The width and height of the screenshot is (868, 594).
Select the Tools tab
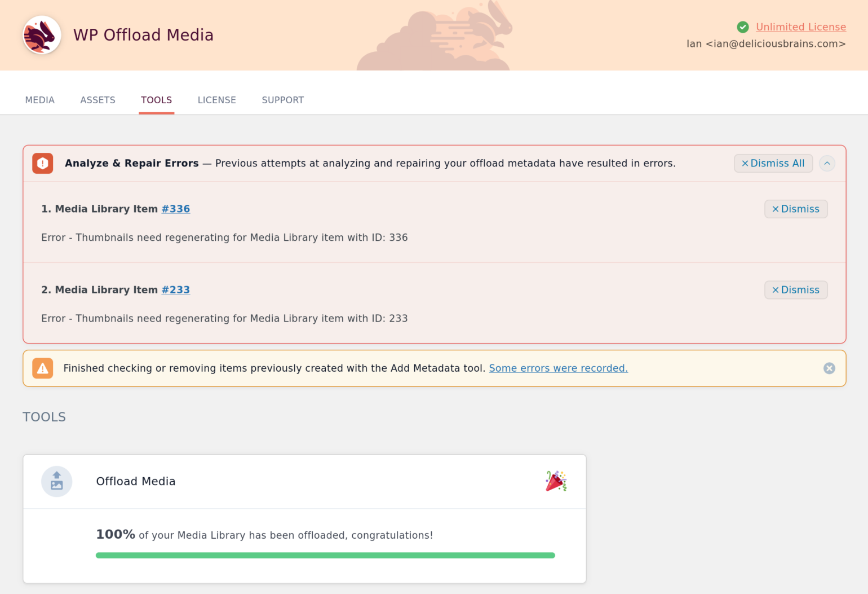click(x=157, y=100)
